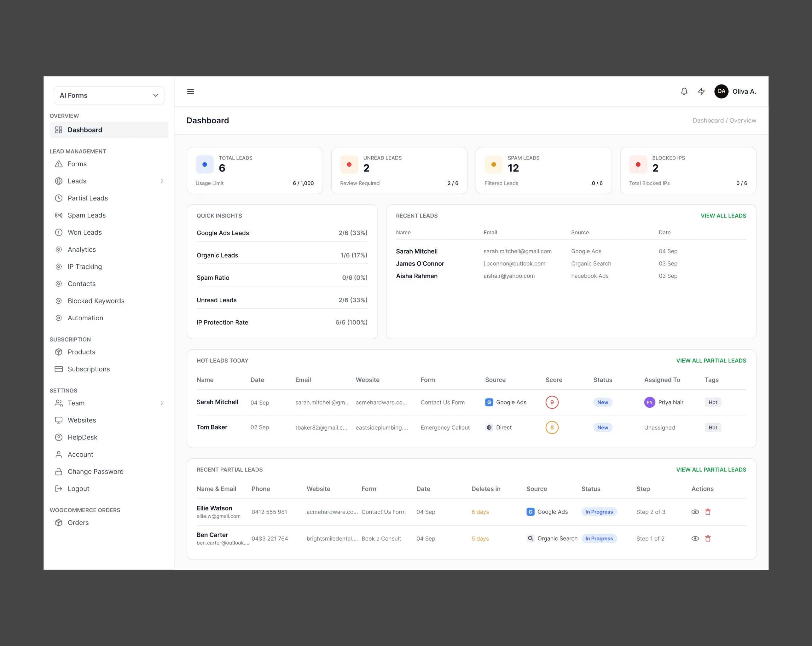The image size is (812, 646).
Task: Open Products under Subscription
Action: 109,352
